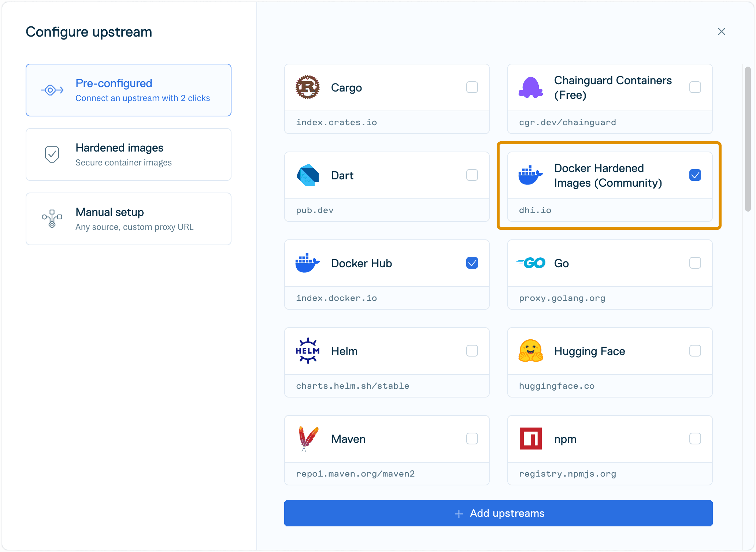Check the npm upstream checkbox

[x=695, y=439]
